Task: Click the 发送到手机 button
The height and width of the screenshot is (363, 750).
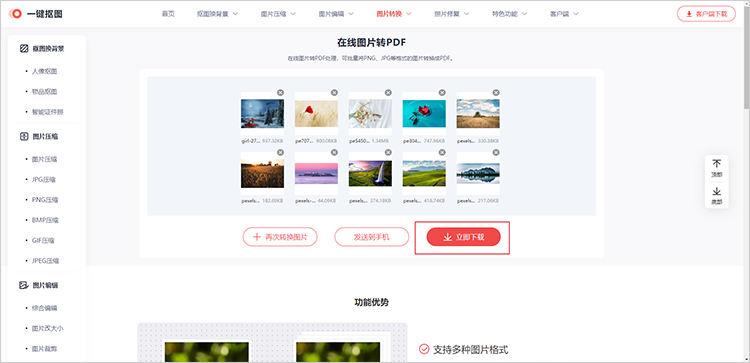Action: point(372,237)
